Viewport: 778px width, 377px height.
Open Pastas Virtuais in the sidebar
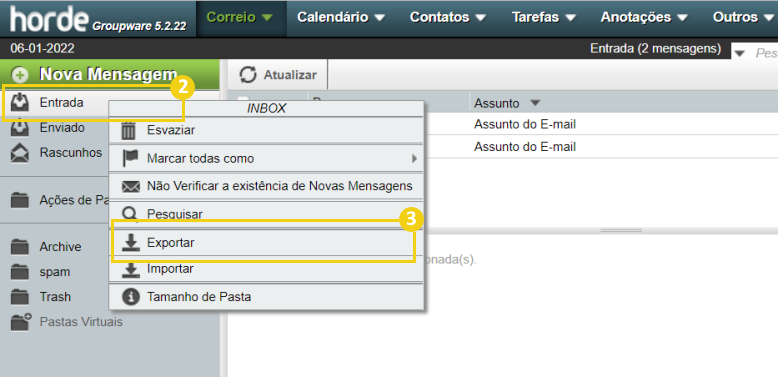coord(81,322)
